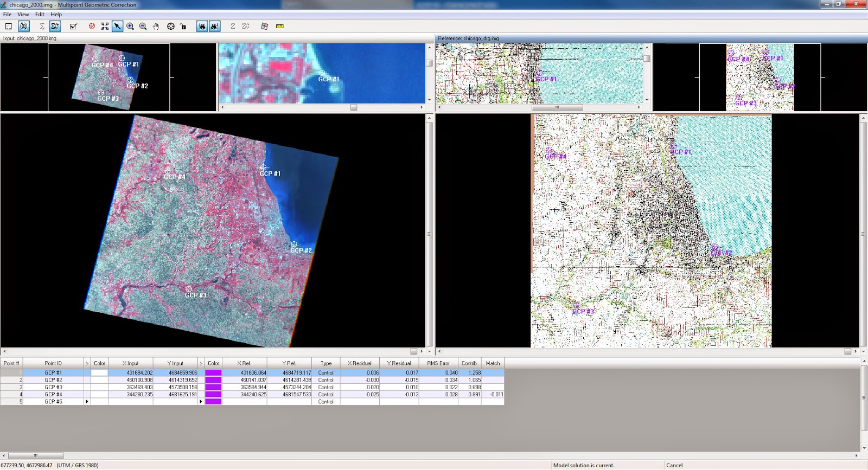Select the zoom in magnifier tool
Screen dimensions: 868x470
click(x=130, y=26)
